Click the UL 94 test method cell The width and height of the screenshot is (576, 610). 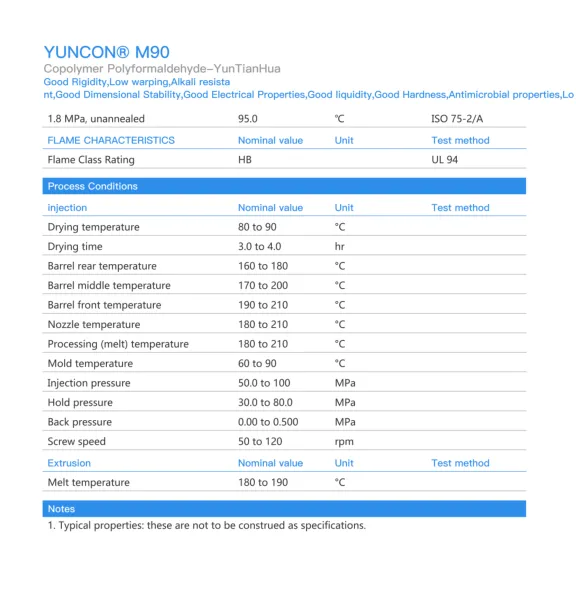444,160
